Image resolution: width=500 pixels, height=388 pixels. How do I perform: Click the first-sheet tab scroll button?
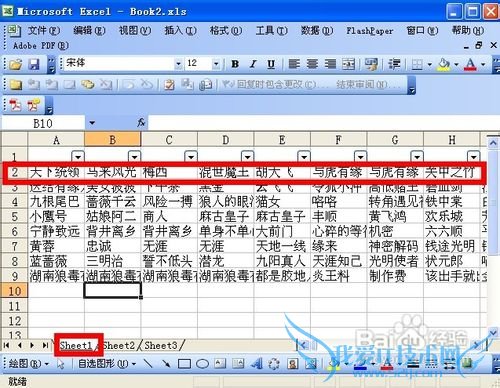point(6,345)
